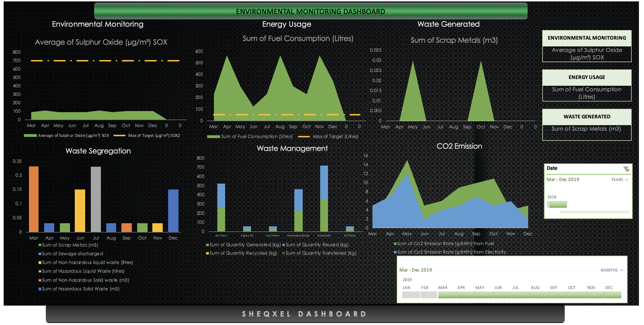Select the ENERGY USAGE card header
The height and width of the screenshot is (325, 644).
pyautogui.click(x=587, y=77)
